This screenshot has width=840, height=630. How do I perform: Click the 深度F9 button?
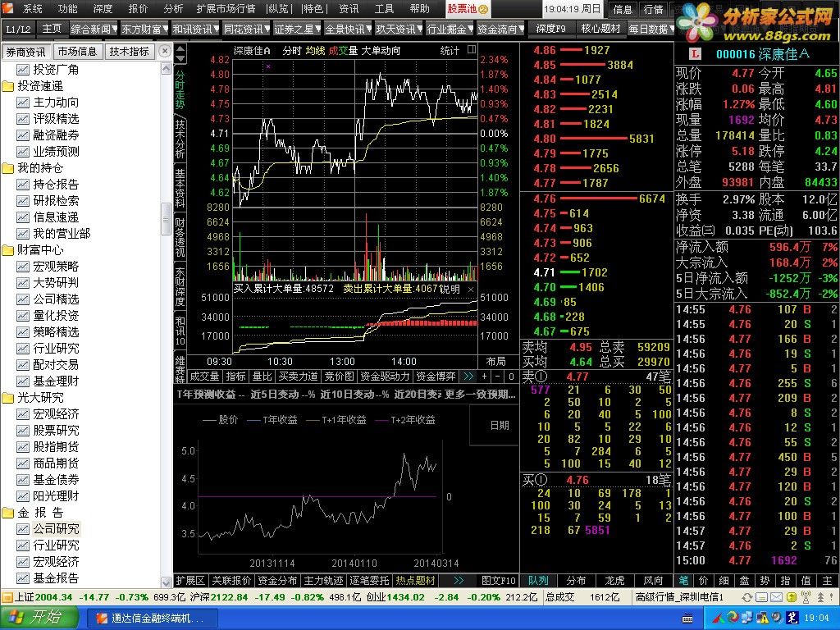(551, 29)
